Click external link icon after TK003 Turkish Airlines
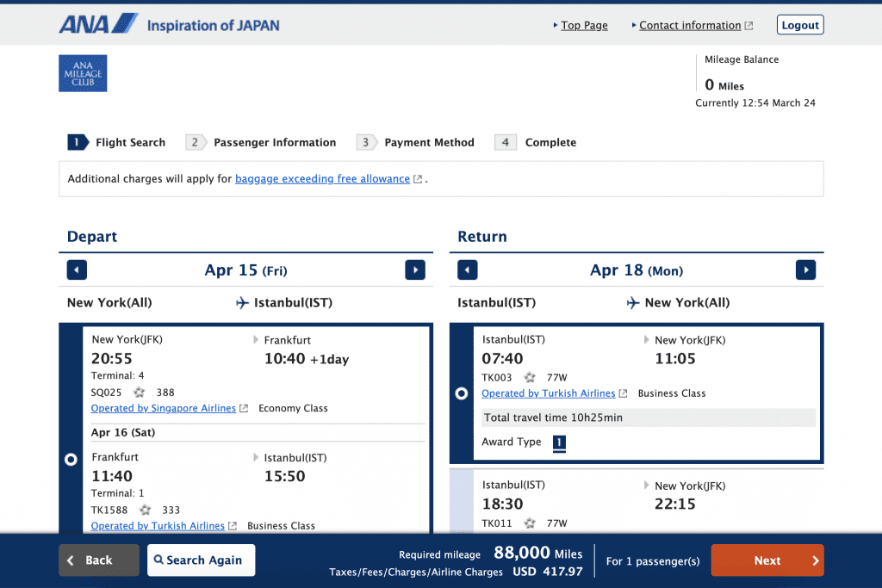Viewport: 882px width, 588px height. (x=623, y=393)
